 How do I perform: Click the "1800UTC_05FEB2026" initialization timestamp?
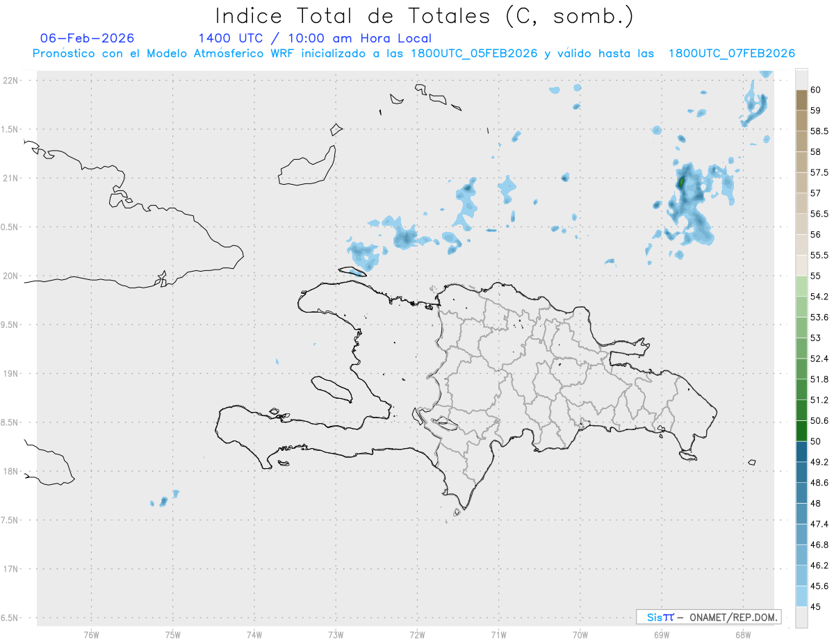tap(474, 53)
